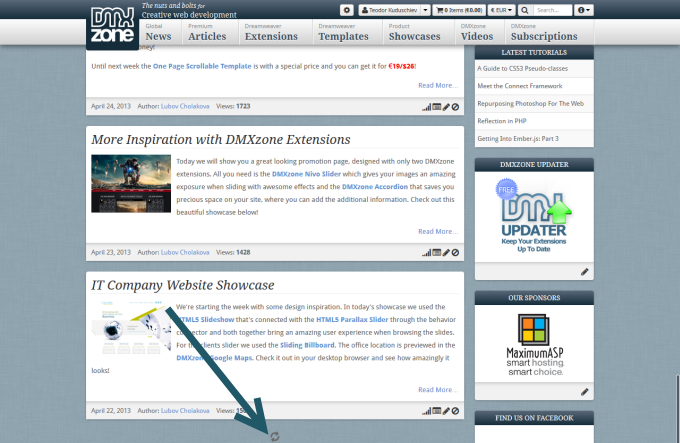This screenshot has height=443, width=680.
Task: Open author Lubov Cholakova on April 22 post
Action: [x=185, y=410]
